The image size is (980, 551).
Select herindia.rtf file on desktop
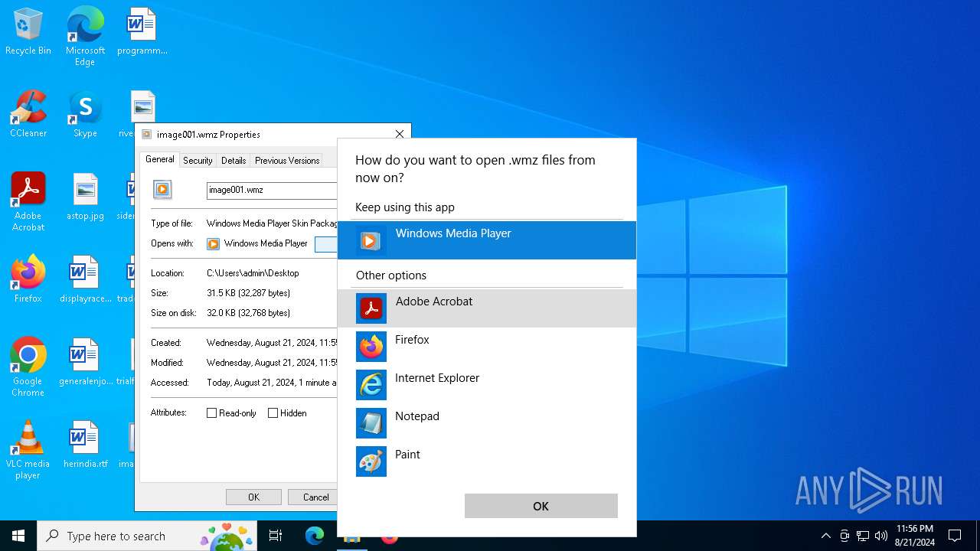(85, 445)
